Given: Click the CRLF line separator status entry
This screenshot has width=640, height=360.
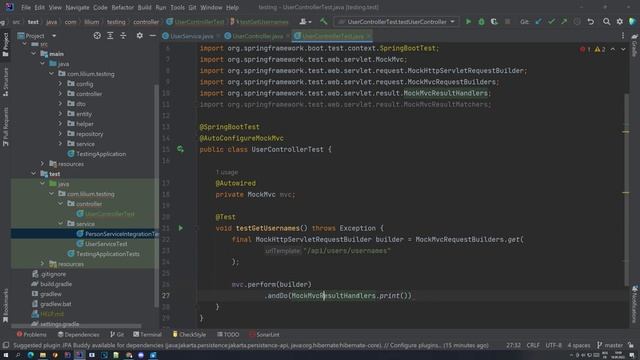Looking at the screenshot, I should coord(533,345).
